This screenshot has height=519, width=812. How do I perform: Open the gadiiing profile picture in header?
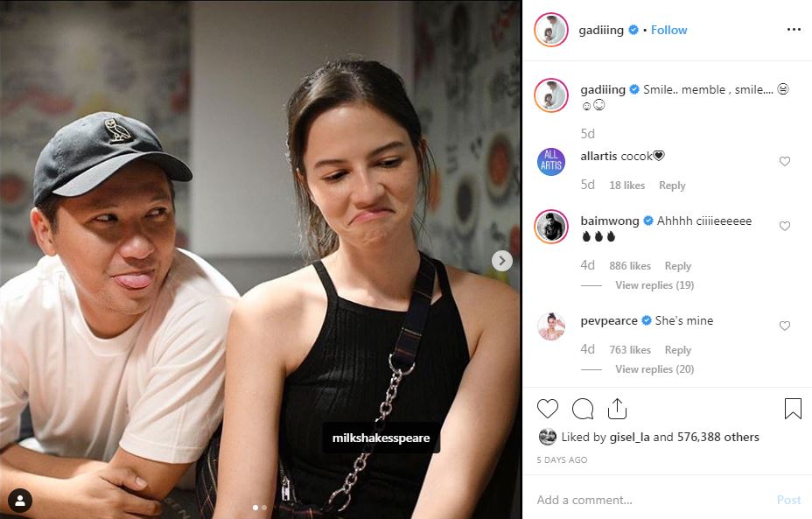(551, 30)
